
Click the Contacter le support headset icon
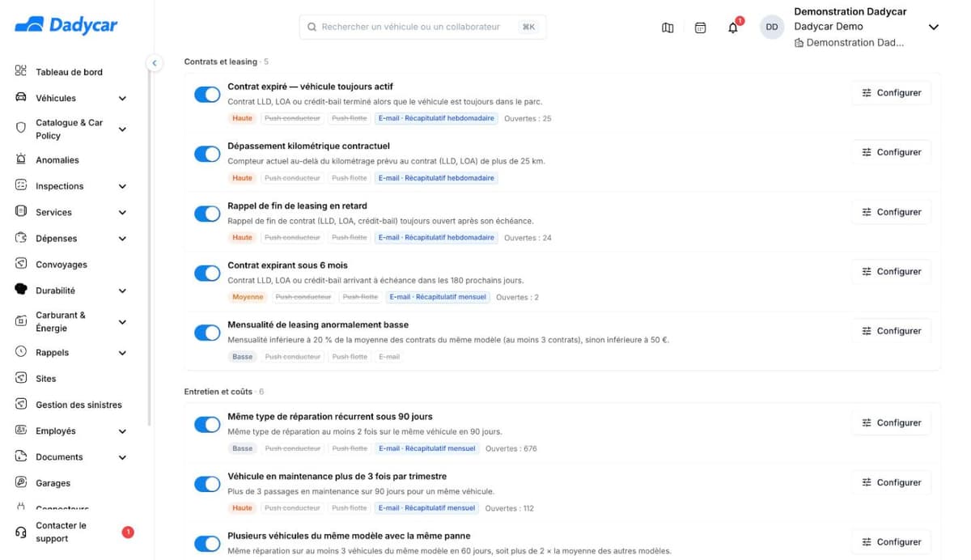[x=21, y=532]
